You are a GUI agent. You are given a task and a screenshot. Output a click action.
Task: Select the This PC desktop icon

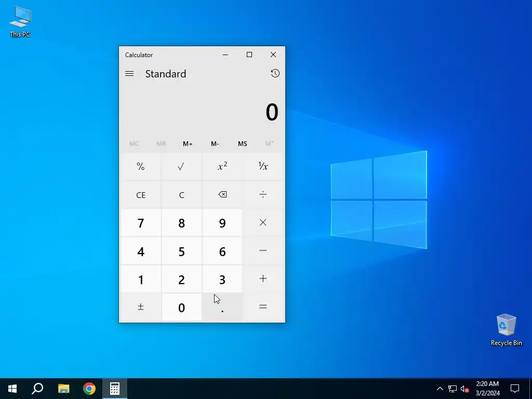point(20,21)
